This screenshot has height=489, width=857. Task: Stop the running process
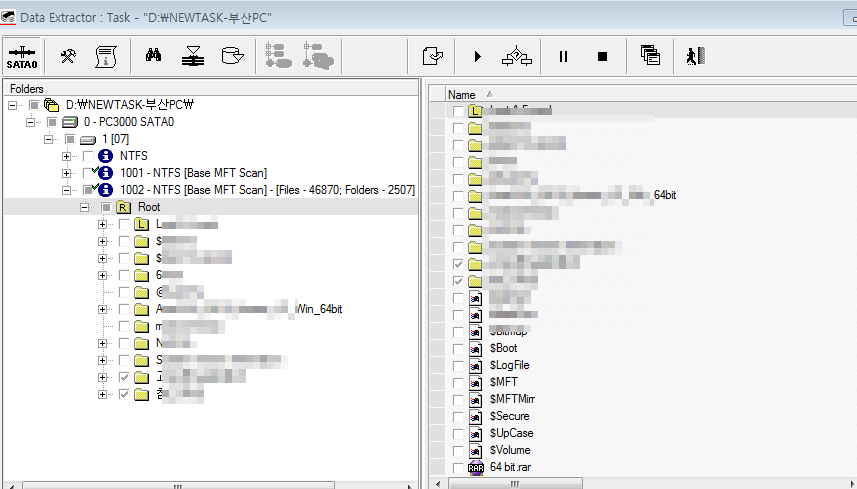[x=602, y=57]
